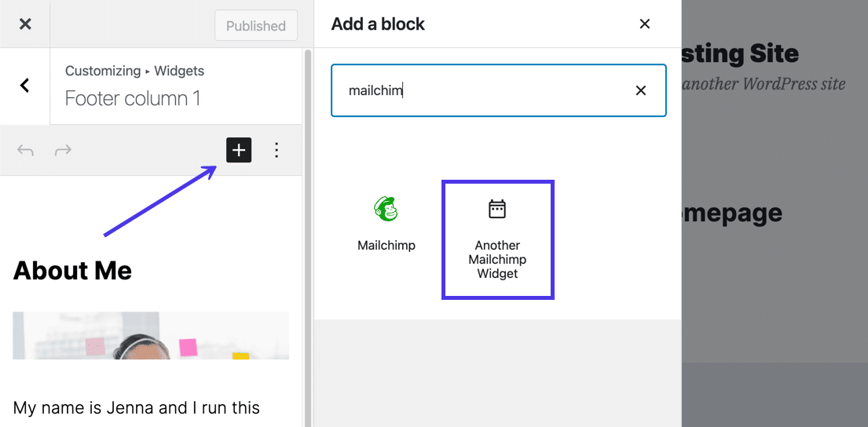Close the Customizer with the top-left X
868x427 pixels.
click(x=25, y=24)
